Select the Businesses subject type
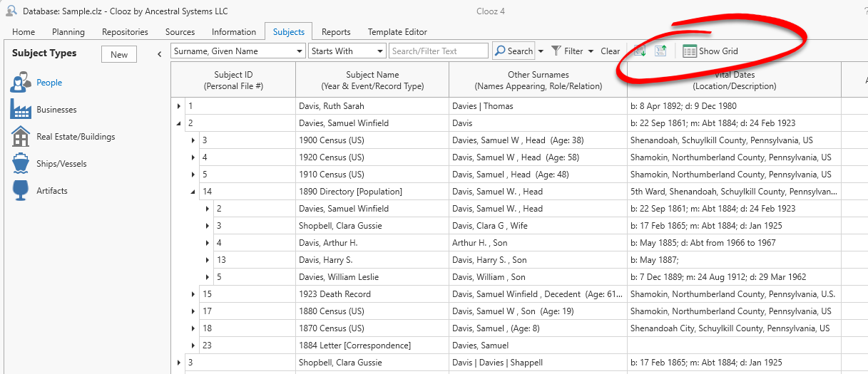Viewport: 868px width, 374px height. [56, 110]
